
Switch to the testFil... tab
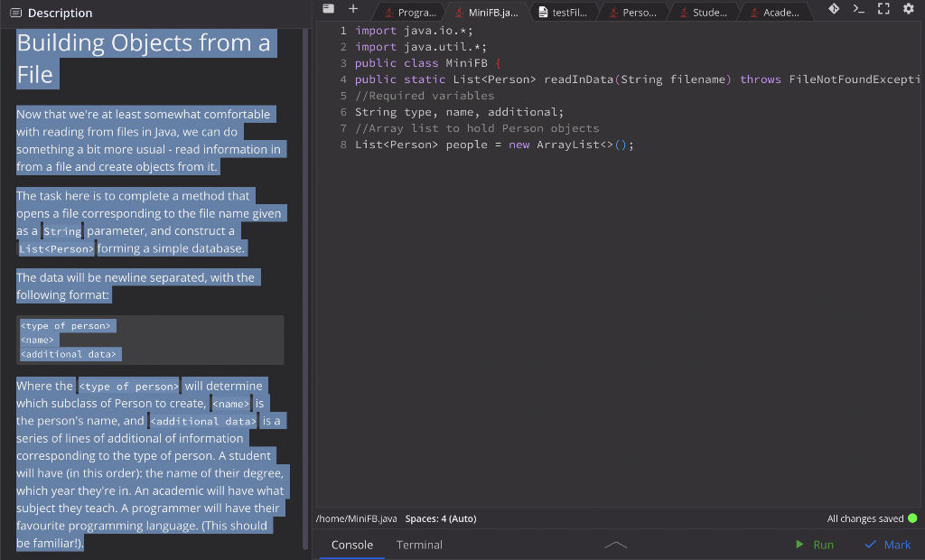(567, 13)
